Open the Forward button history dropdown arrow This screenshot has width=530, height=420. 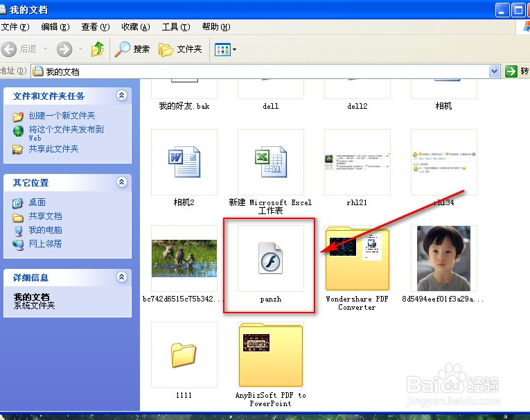point(80,49)
